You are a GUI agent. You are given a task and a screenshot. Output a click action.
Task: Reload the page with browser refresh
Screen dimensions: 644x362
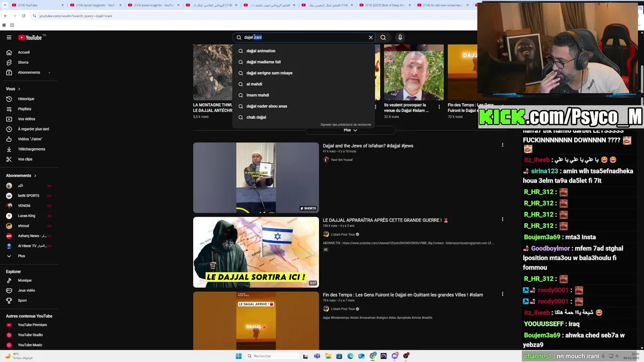pos(23,16)
